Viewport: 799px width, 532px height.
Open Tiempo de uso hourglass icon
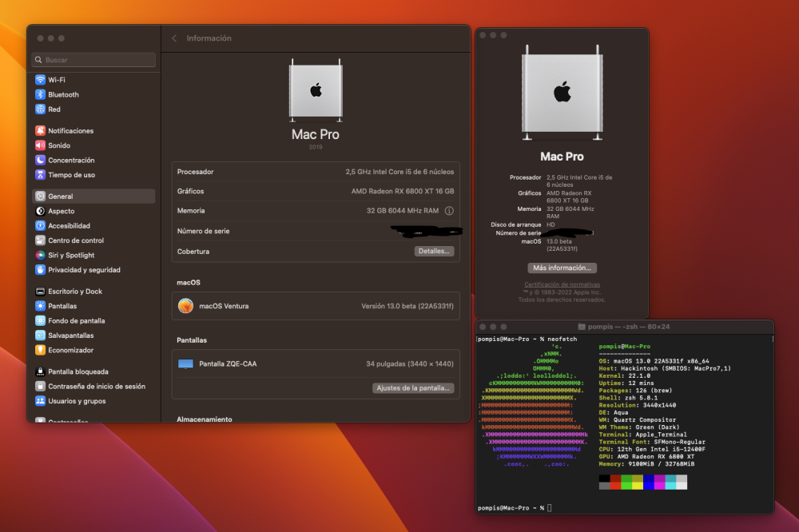[40, 175]
